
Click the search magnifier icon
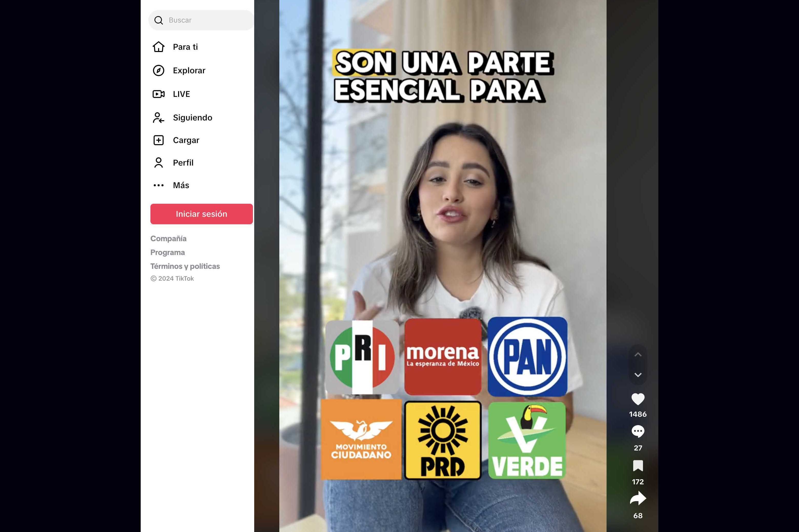[x=158, y=20]
